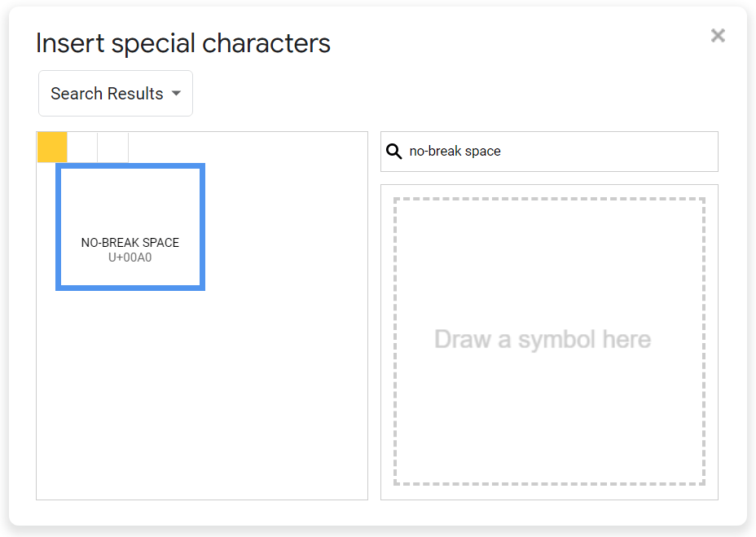This screenshot has height=537, width=756.
Task: Click the magnifying glass search icon
Action: pos(394,152)
